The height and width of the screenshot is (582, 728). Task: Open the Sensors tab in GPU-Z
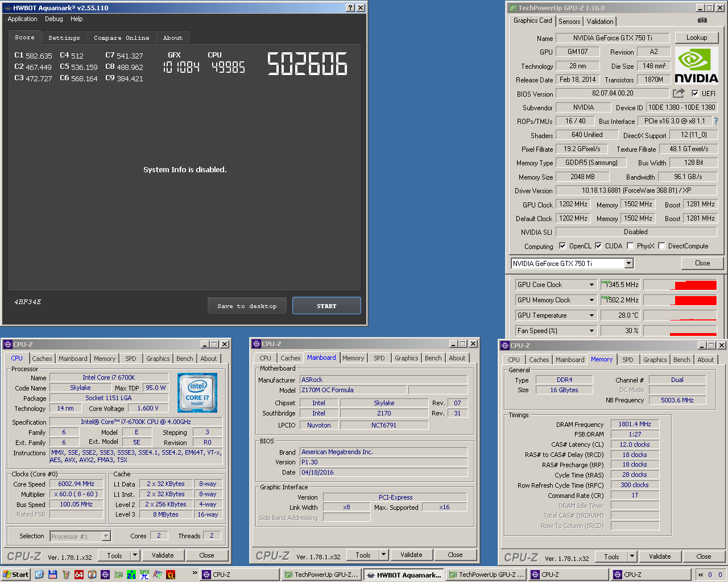click(569, 22)
